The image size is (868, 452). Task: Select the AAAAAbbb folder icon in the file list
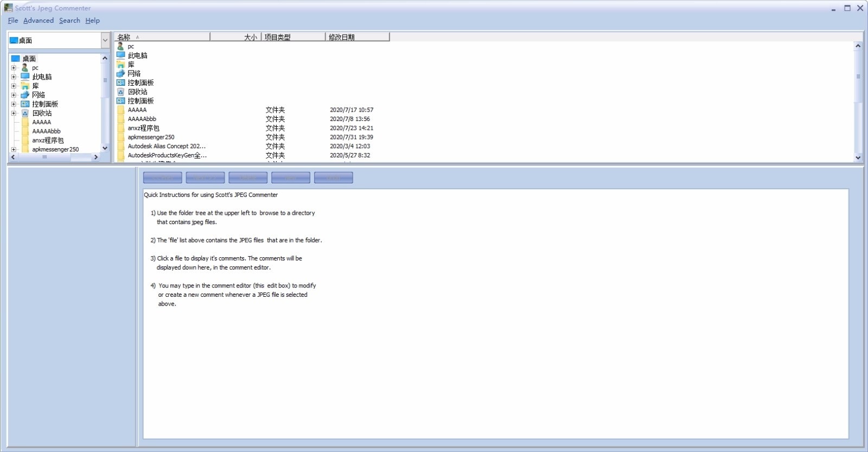(121, 119)
